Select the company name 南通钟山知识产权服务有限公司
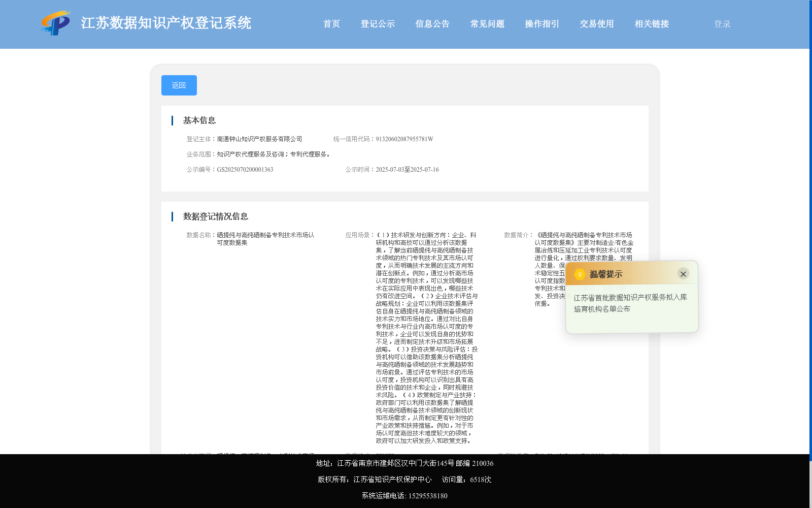This screenshot has height=508, width=812. 259,139
